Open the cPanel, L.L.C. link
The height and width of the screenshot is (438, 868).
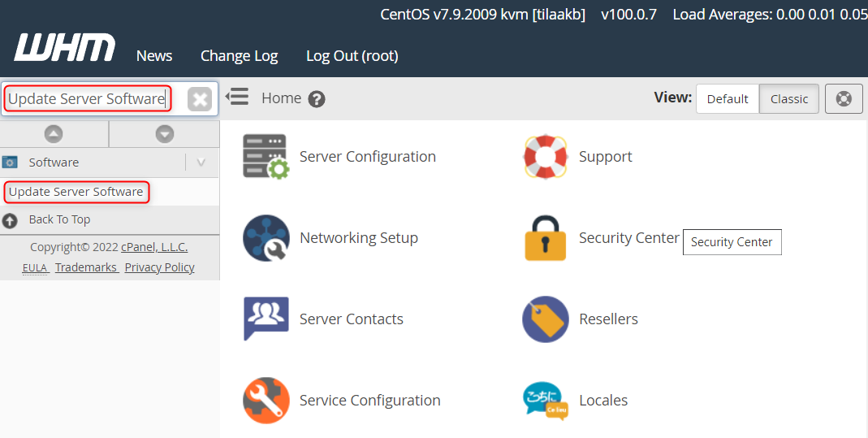(154, 247)
